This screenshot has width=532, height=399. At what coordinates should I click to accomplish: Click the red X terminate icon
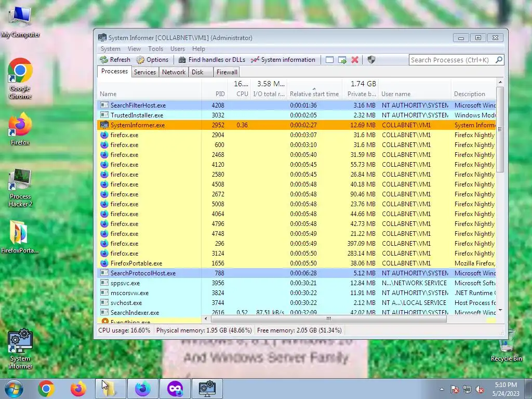[x=355, y=60]
